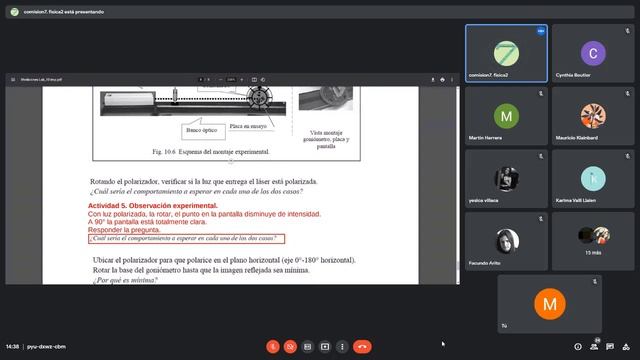Select Facundo Arito participant tile

tap(506, 241)
